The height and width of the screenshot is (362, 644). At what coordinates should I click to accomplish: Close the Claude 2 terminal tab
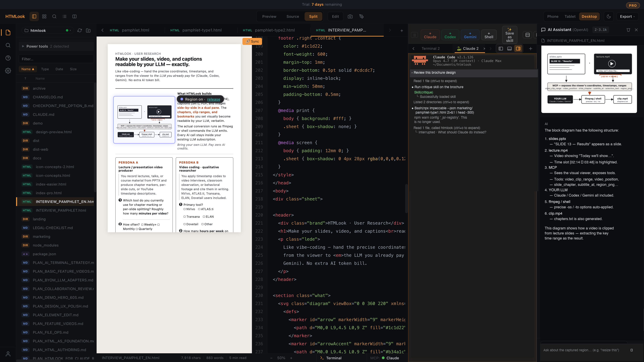(x=484, y=48)
